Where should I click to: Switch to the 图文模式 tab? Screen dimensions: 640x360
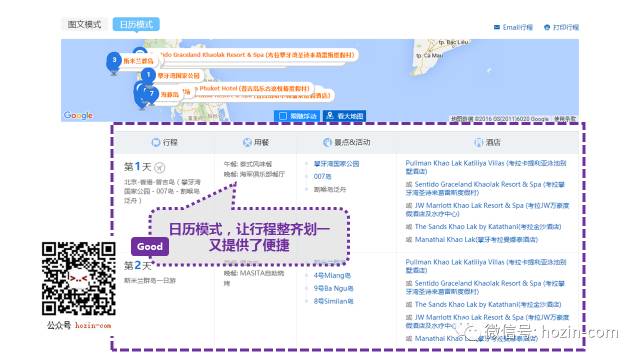pyautogui.click(x=84, y=24)
